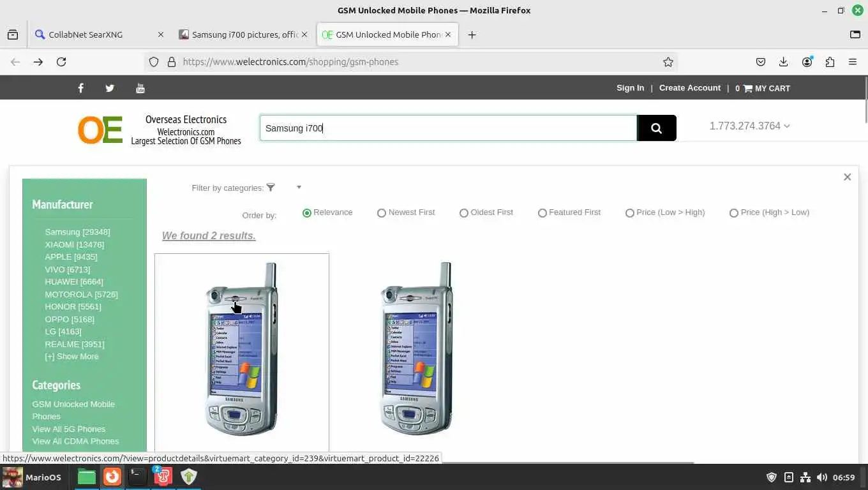Open Firefox account icon

pyautogui.click(x=807, y=62)
